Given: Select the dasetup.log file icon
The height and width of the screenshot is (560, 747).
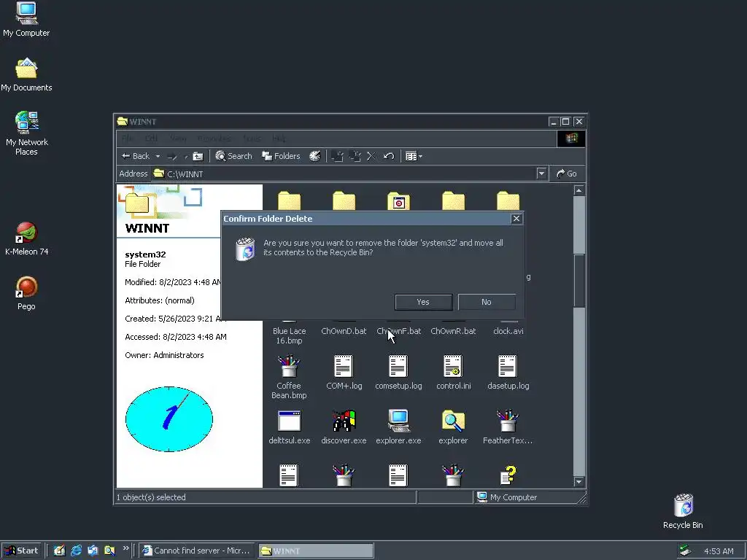Looking at the screenshot, I should click(508, 366).
